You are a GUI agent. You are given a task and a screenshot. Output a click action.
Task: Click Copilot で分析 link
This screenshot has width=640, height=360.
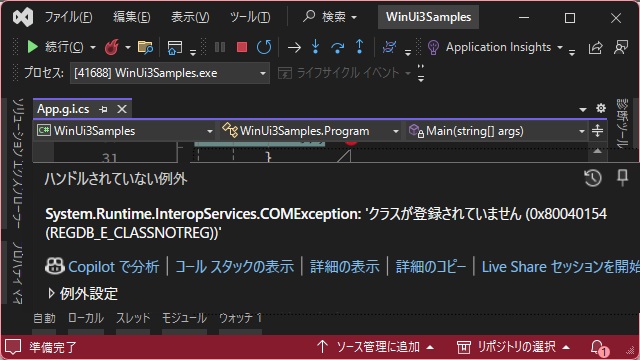113,267
